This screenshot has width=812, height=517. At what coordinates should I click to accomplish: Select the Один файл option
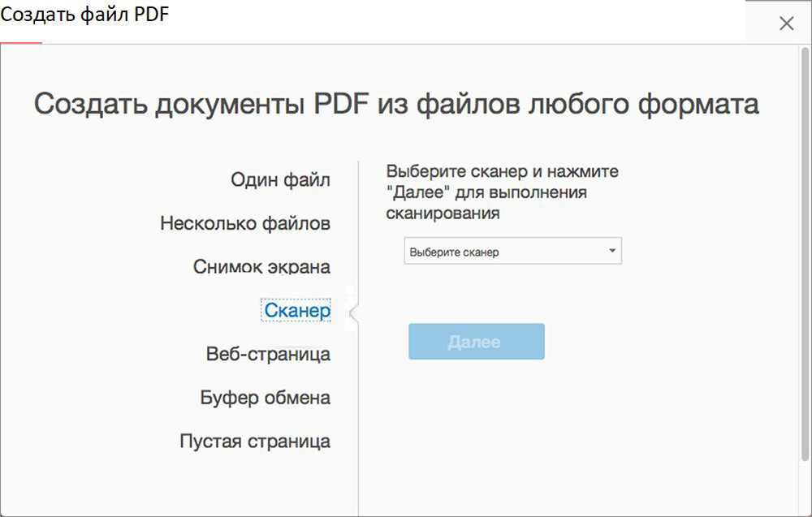point(280,179)
